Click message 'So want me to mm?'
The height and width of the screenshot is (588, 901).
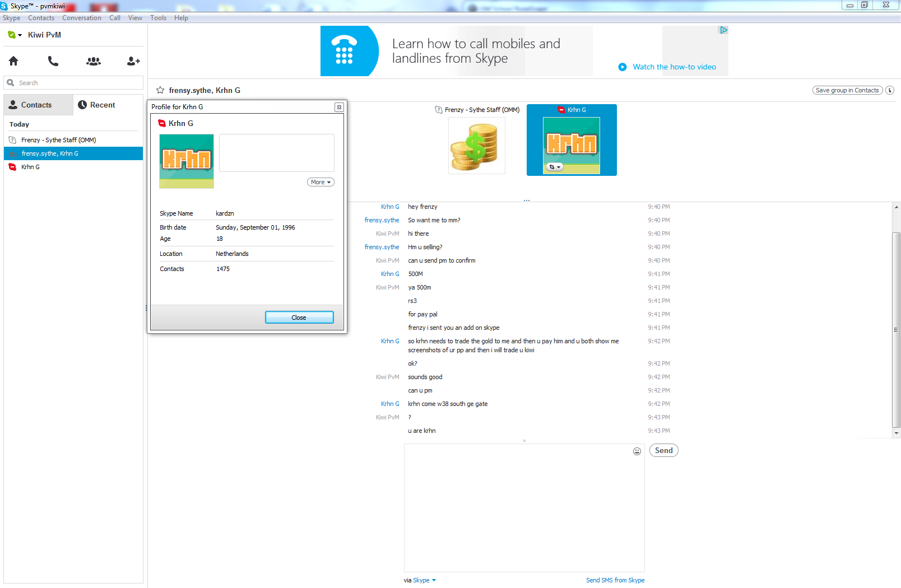[x=434, y=220]
